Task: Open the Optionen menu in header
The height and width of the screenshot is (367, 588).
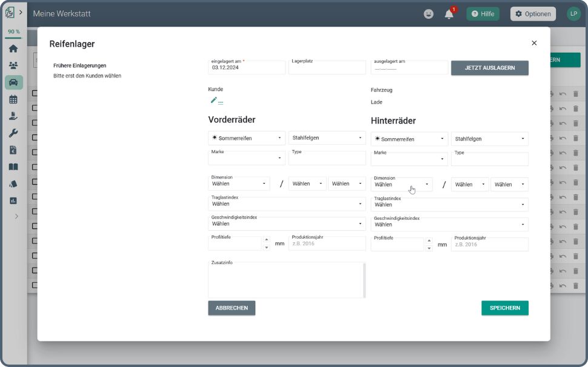Action: (532, 14)
